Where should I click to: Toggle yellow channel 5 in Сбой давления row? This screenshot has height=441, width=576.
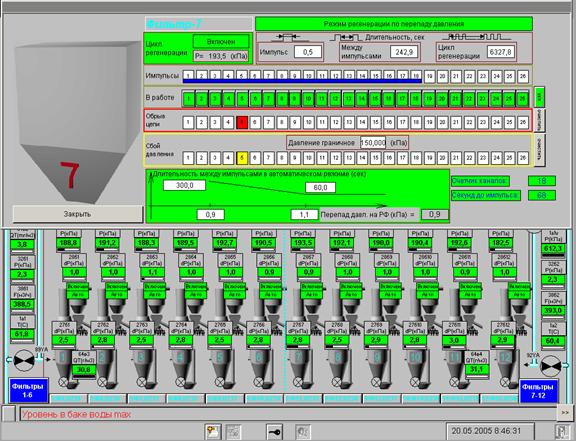click(x=242, y=158)
